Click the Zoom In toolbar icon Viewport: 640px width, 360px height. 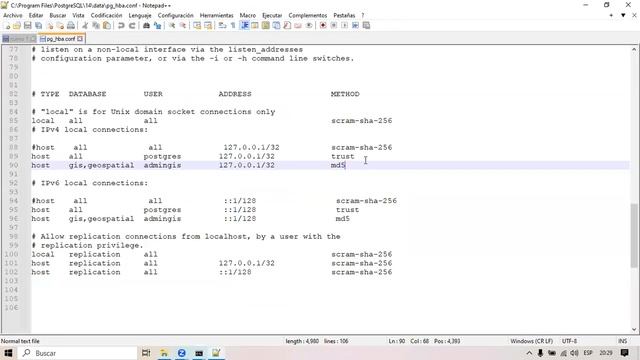click(172, 26)
